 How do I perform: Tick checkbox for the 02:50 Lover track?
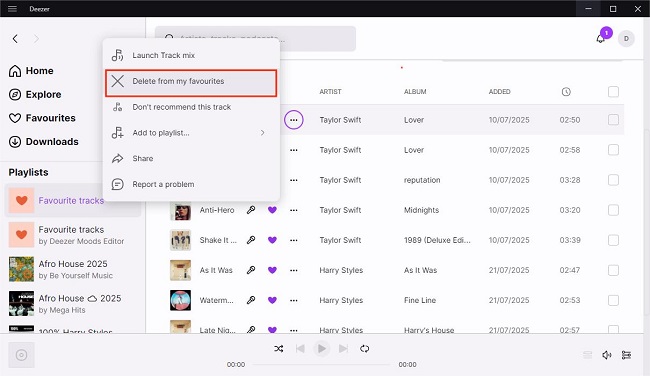point(613,120)
